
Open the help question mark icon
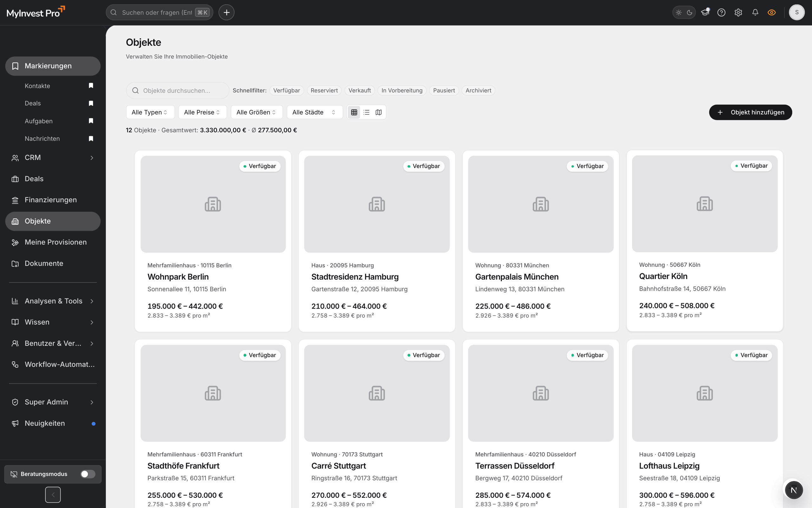(x=721, y=12)
